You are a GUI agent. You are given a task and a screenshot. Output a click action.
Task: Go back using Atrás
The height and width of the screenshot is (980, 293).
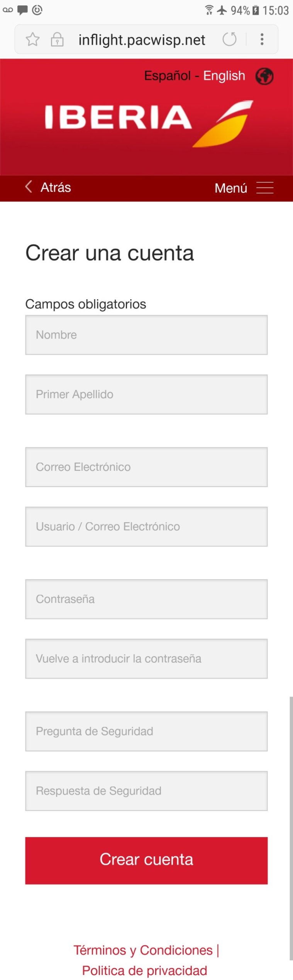[56, 187]
